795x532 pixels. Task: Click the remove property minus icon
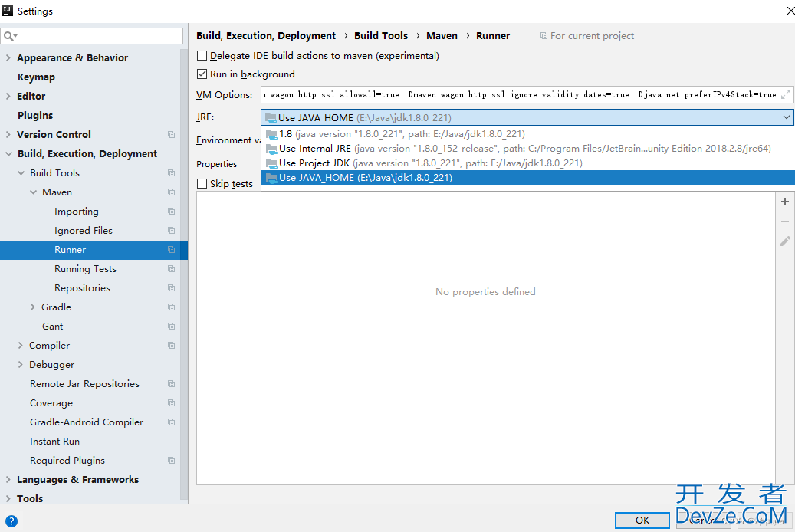click(x=785, y=222)
